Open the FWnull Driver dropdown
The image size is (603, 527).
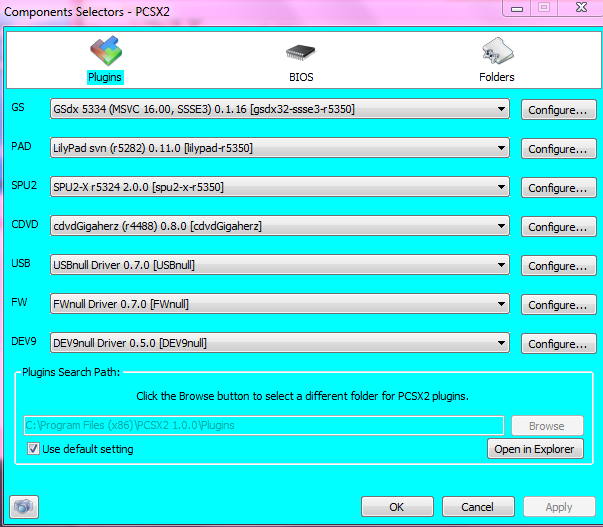click(x=280, y=304)
